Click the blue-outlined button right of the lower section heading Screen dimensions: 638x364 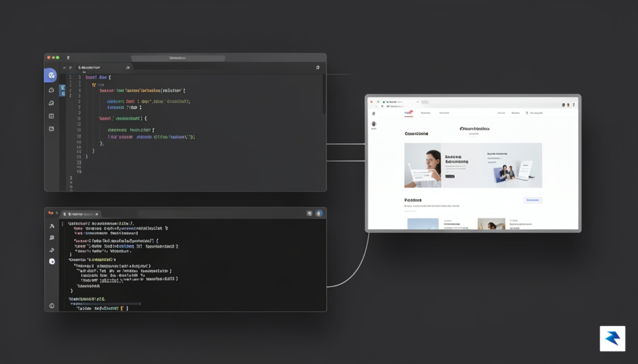[533, 200]
